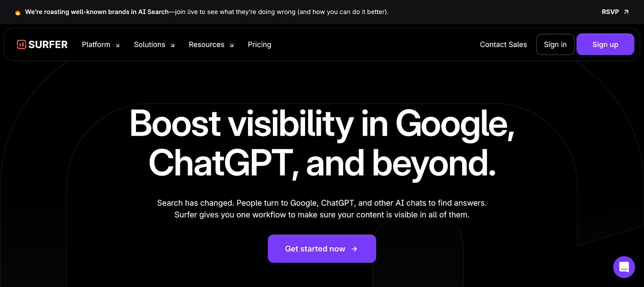
Task: Click the fire emoji in announcement banner
Action: coord(18,12)
